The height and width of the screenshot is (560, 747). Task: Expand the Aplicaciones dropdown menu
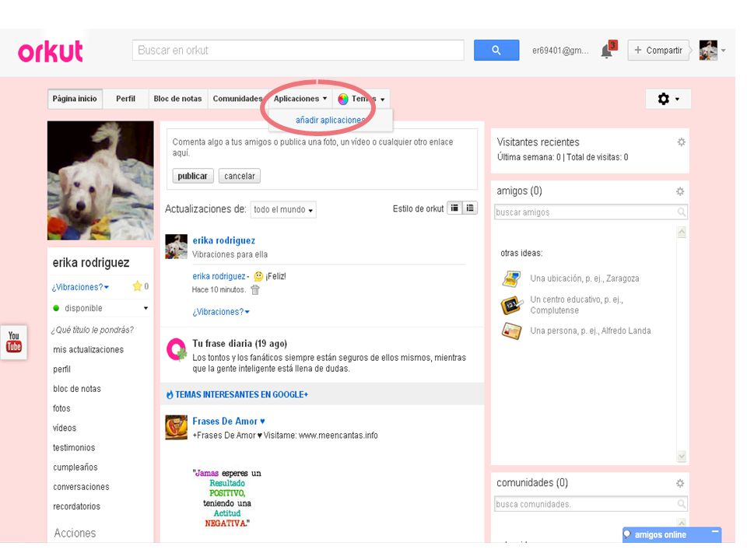[300, 99]
